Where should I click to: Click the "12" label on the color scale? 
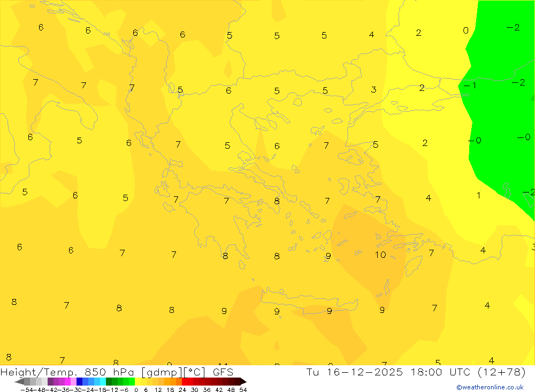[158, 390]
